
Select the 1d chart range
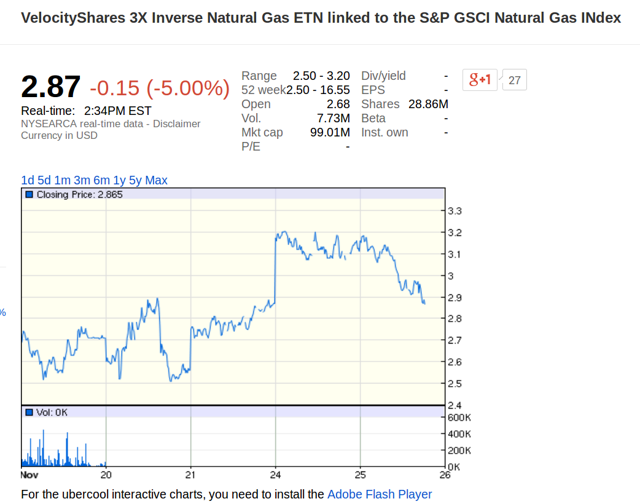(28, 180)
